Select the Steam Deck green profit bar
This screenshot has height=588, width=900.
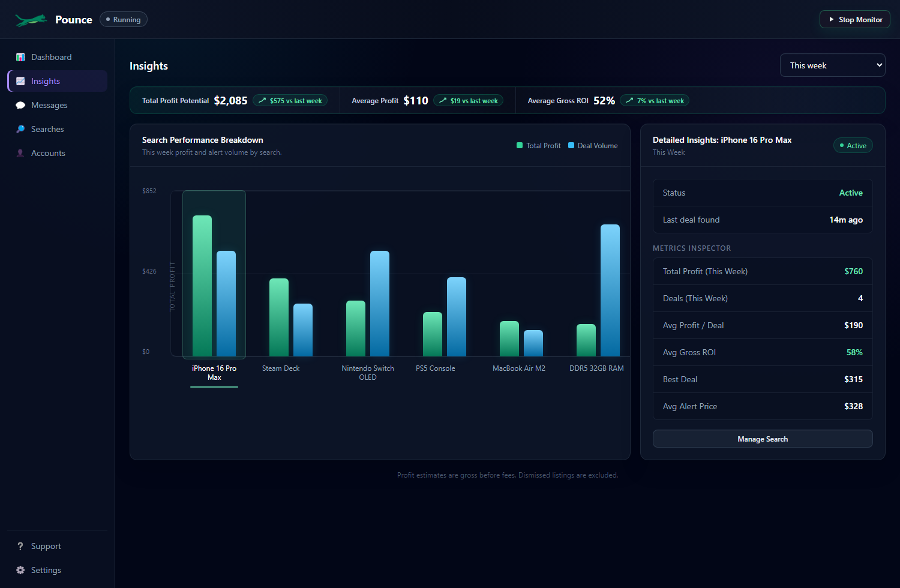[279, 317]
